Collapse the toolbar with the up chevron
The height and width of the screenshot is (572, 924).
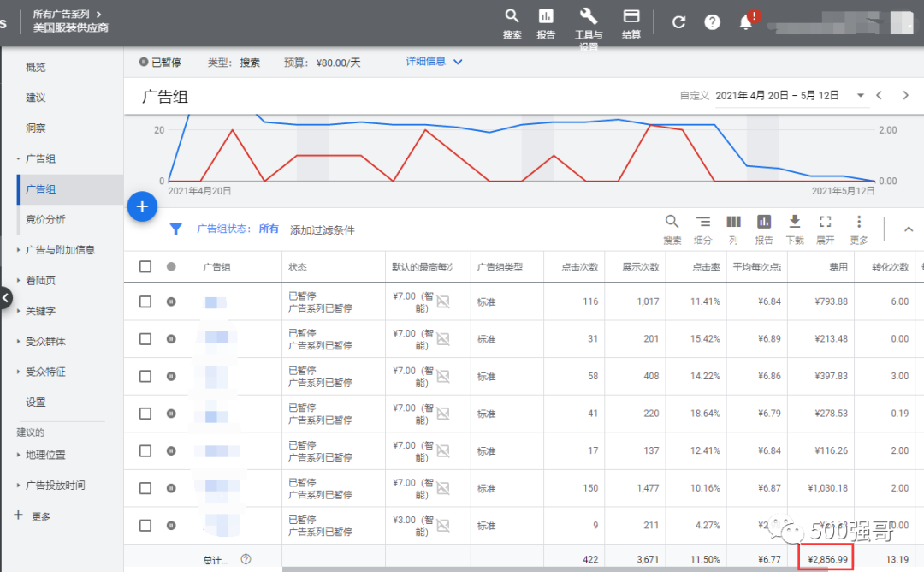(x=909, y=229)
